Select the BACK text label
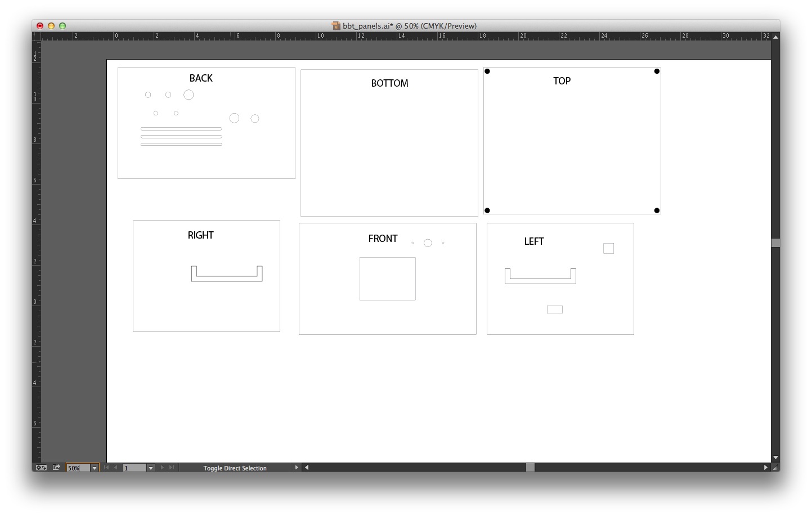This screenshot has width=812, height=516. [x=201, y=78]
